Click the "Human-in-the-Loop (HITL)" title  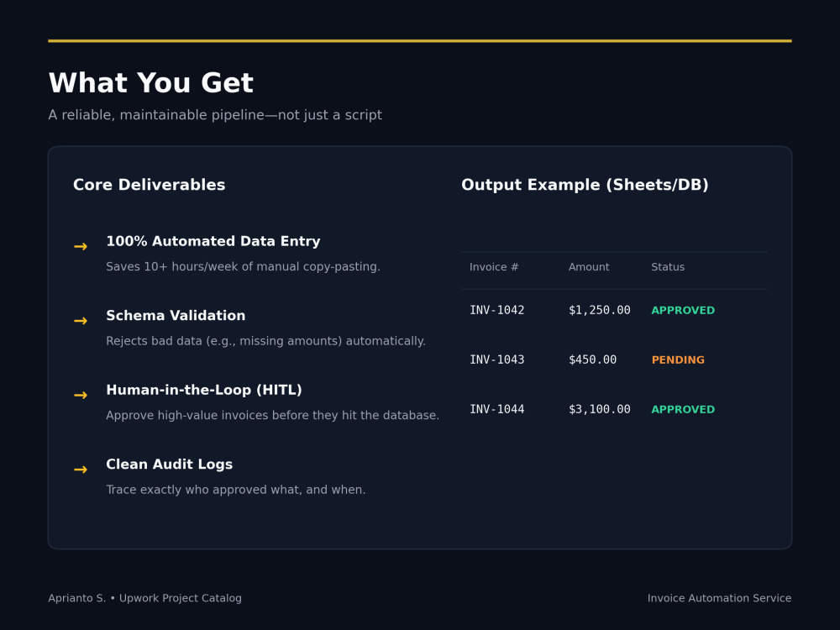coord(203,390)
